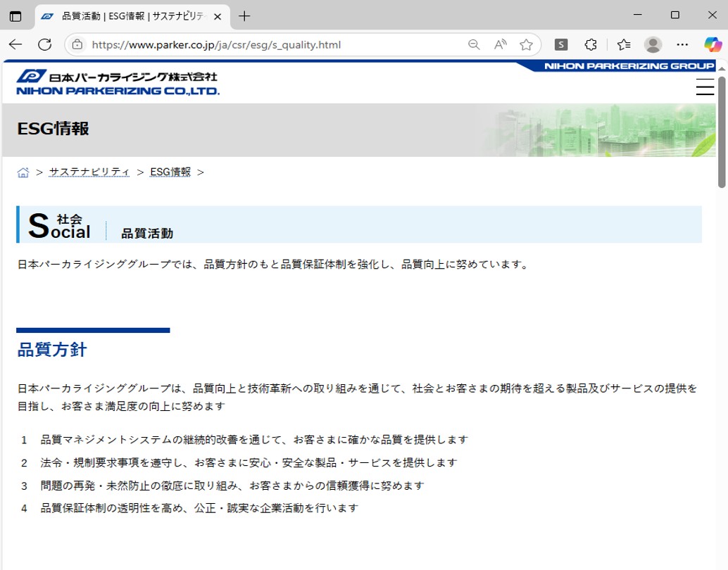Open a new browser tab
Viewport: 728px width, 570px height.
[x=244, y=16]
